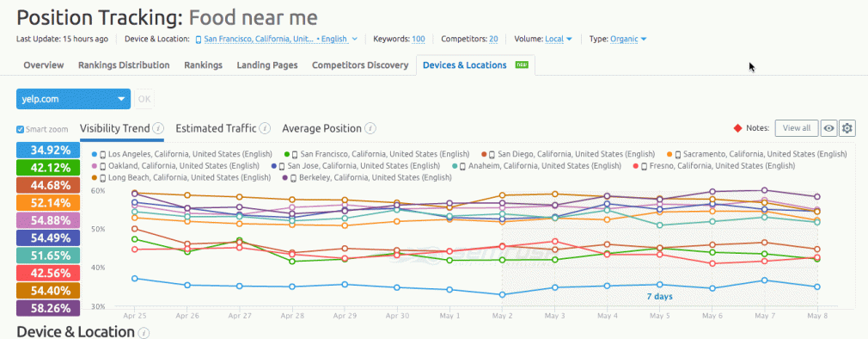
Task: Toggle Los Angeles series in legend
Action: 183,154
